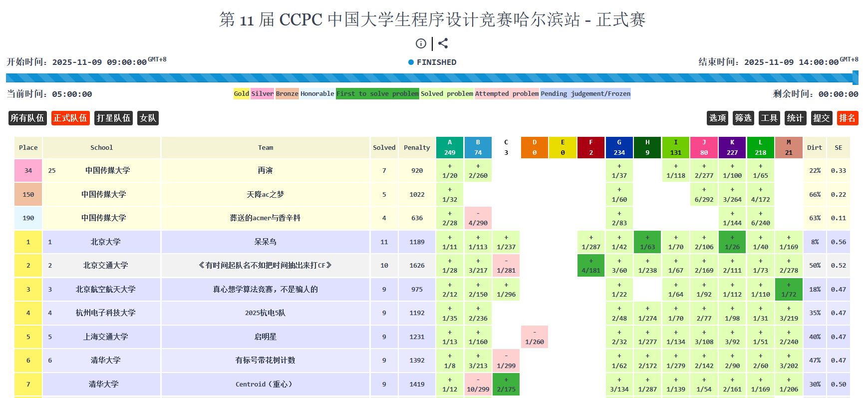
Task: Open the 工具 tools menu
Action: click(x=769, y=118)
